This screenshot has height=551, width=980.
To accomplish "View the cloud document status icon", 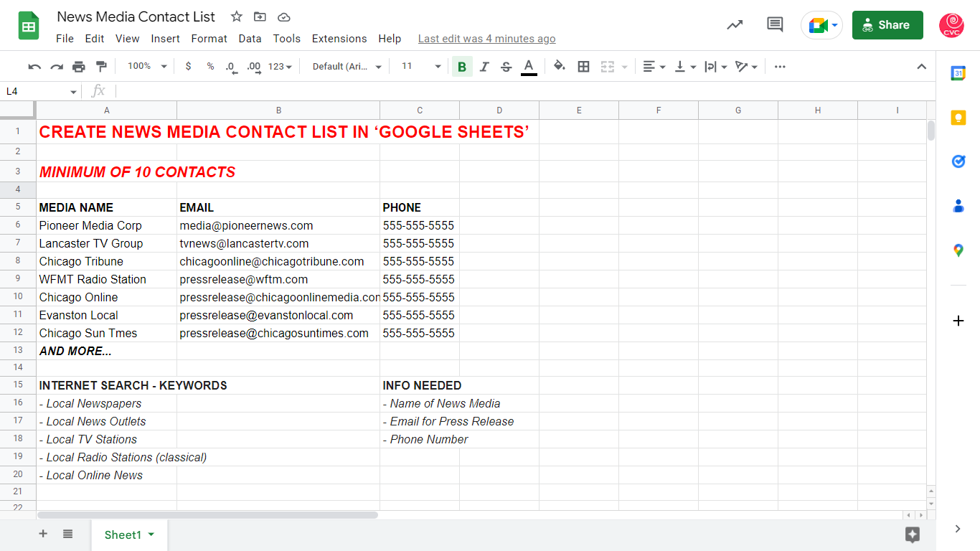I will tap(283, 17).
